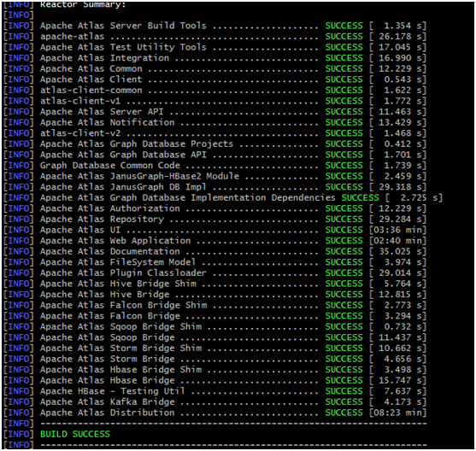Click Apache Atlas Graph Database Implementation Dependencies
476x451 pixels.
pyautogui.click(x=188, y=198)
